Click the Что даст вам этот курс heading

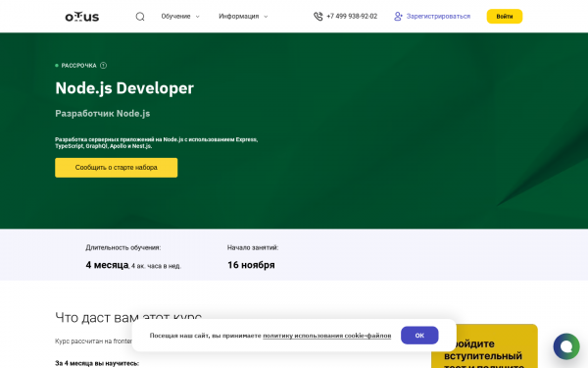coord(128,318)
